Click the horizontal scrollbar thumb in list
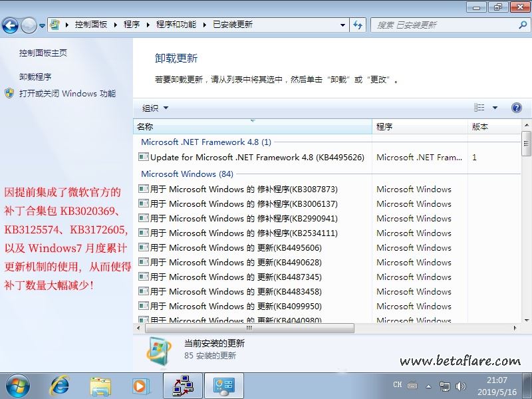The image size is (532, 399). pyautogui.click(x=249, y=328)
